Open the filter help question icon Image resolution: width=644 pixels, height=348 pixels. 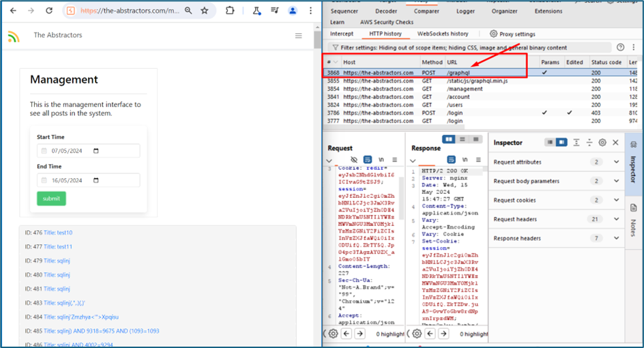coord(621,47)
